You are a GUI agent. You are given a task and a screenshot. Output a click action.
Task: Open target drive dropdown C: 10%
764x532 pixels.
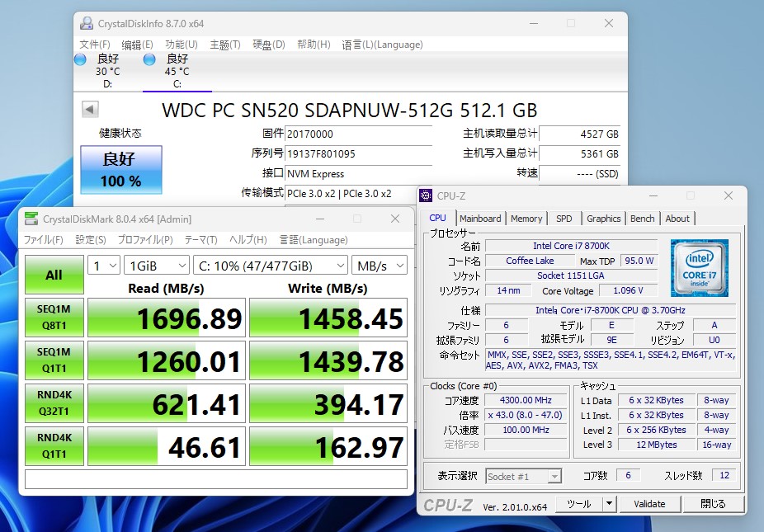click(x=271, y=266)
